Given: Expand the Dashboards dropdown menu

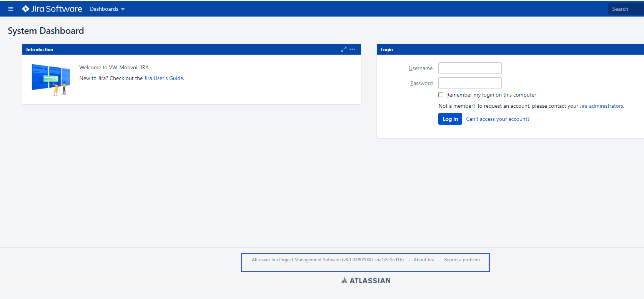Looking at the screenshot, I should (107, 9).
